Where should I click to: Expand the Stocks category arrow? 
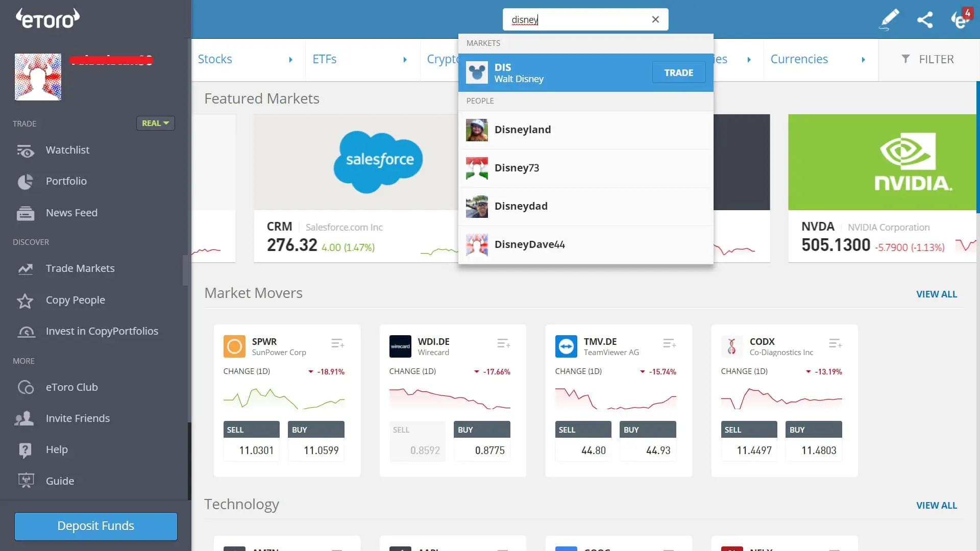click(290, 60)
